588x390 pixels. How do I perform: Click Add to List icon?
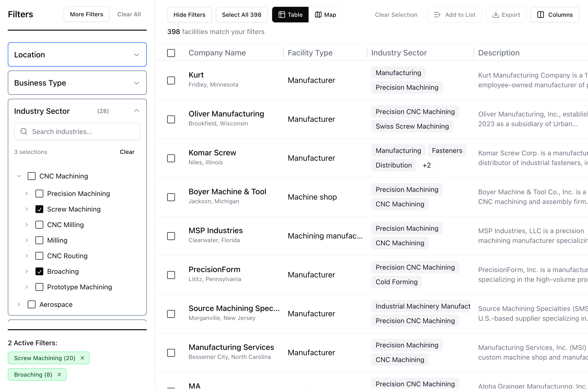coord(437,15)
